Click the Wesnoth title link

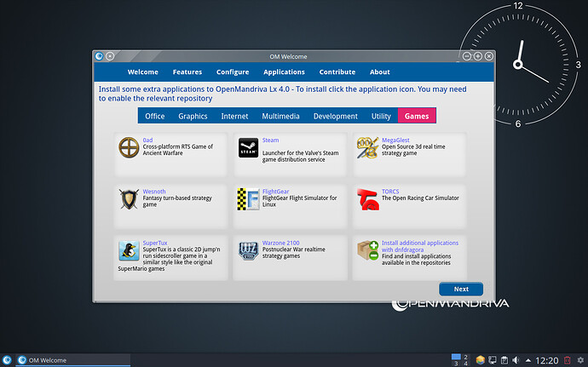pos(153,192)
